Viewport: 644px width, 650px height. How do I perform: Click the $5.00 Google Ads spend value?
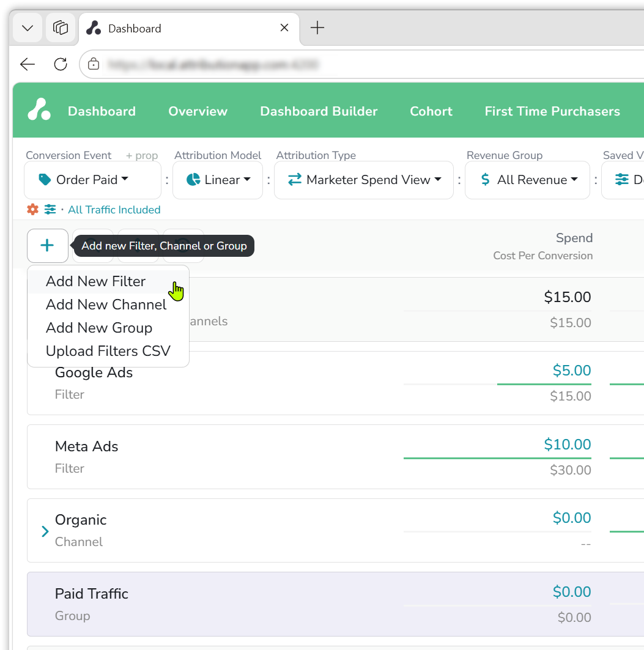pos(572,370)
